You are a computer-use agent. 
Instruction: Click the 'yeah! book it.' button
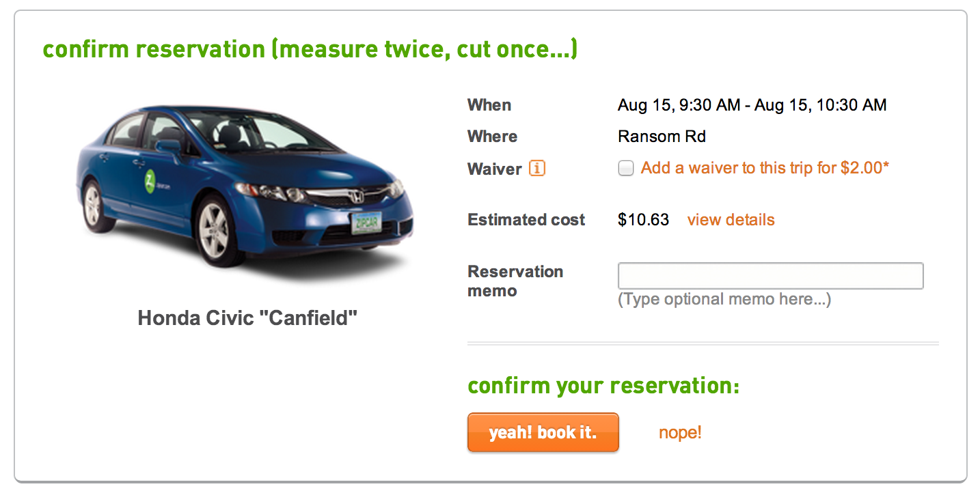(x=543, y=432)
